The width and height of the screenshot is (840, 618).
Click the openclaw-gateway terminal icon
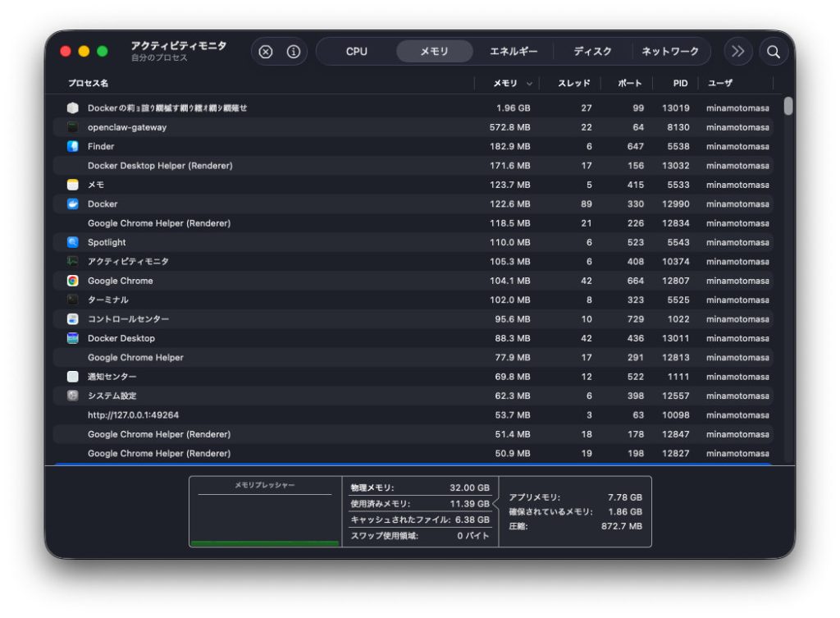73,127
